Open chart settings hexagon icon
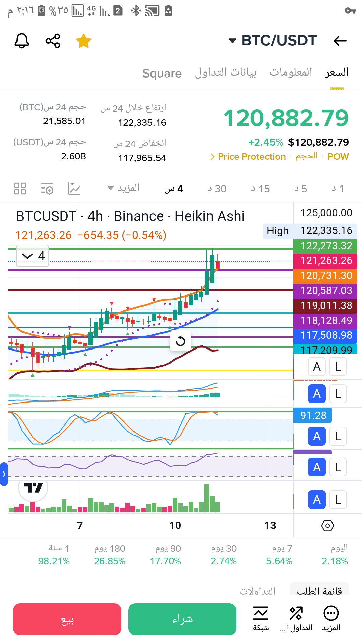The width and height of the screenshot is (362, 644). (x=327, y=526)
